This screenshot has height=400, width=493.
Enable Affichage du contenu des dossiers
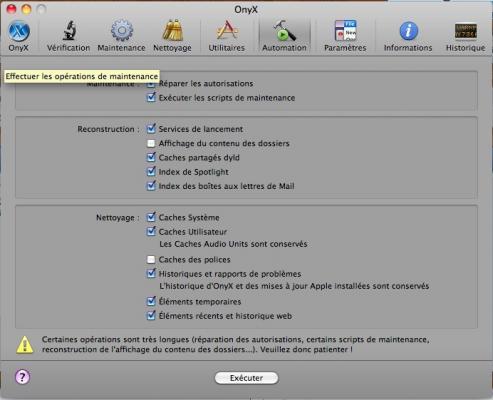tap(151, 143)
